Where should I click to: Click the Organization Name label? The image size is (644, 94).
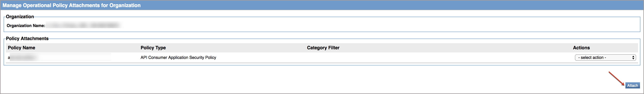(x=26, y=26)
